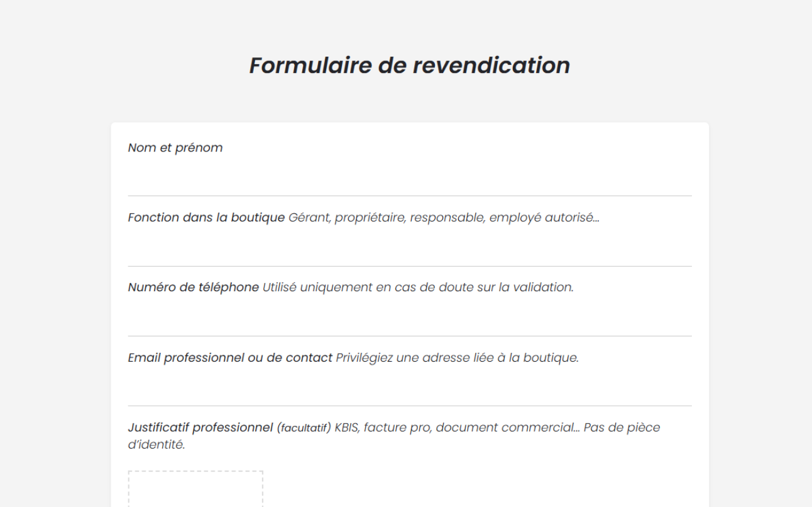Click the "document commercial…" text
This screenshot has height=507, width=812.
pyautogui.click(x=508, y=428)
